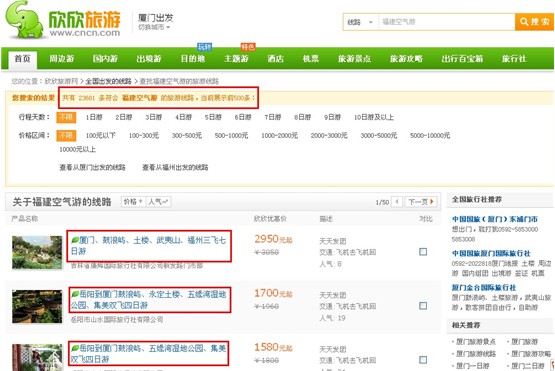The width and height of the screenshot is (555, 371).
Task: Filter price by 100元以下
Action: 101,136
